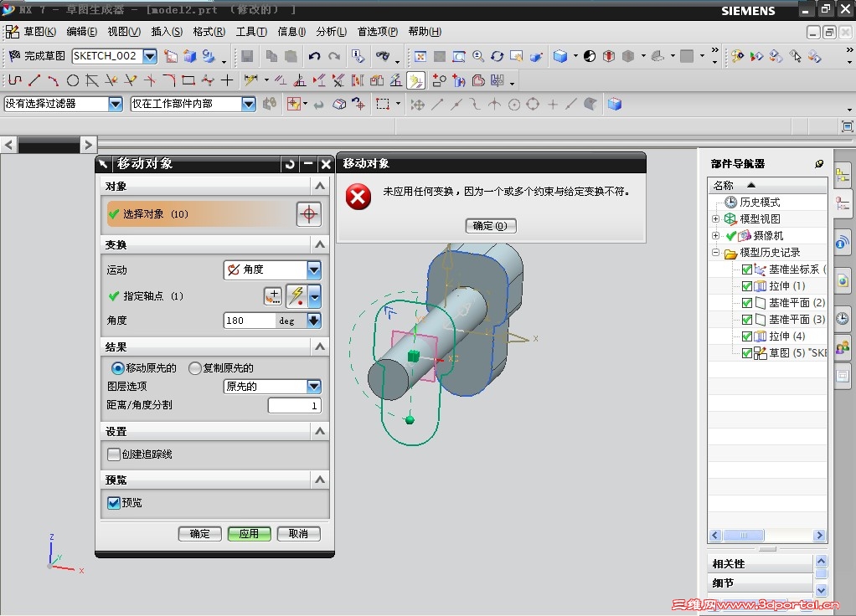Click the pin icon in 部件导航器 header
This screenshot has width=856, height=616.
coord(819,164)
